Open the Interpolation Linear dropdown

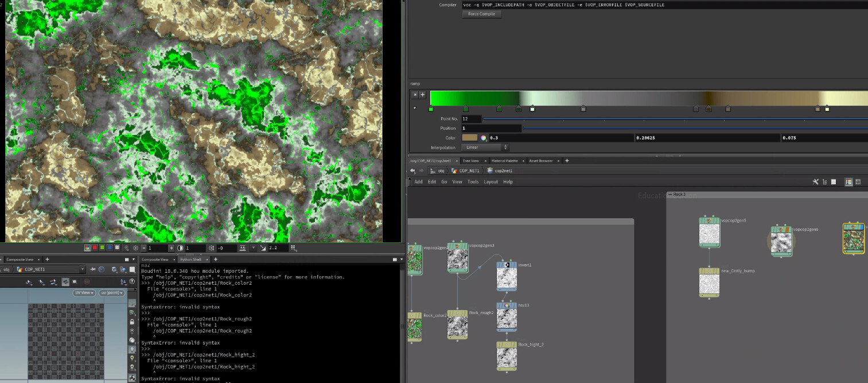(485, 148)
